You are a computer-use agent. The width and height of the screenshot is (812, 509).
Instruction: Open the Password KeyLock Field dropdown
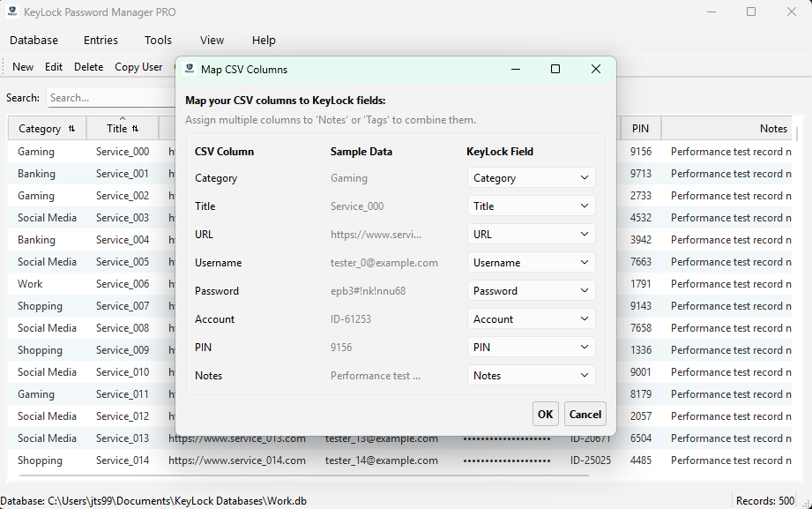pos(531,291)
